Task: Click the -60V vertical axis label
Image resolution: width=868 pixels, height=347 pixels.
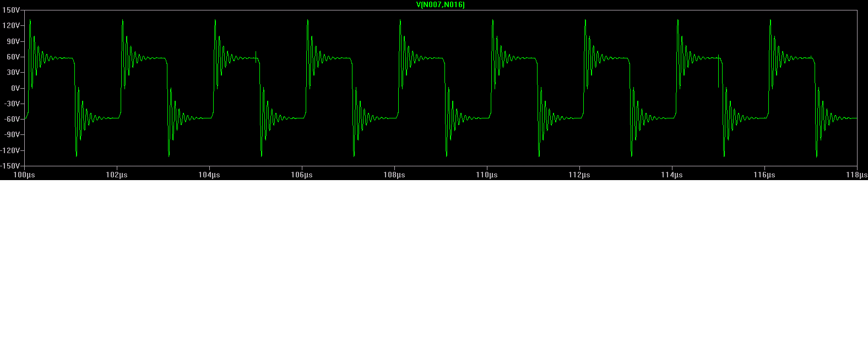Action: click(x=12, y=119)
